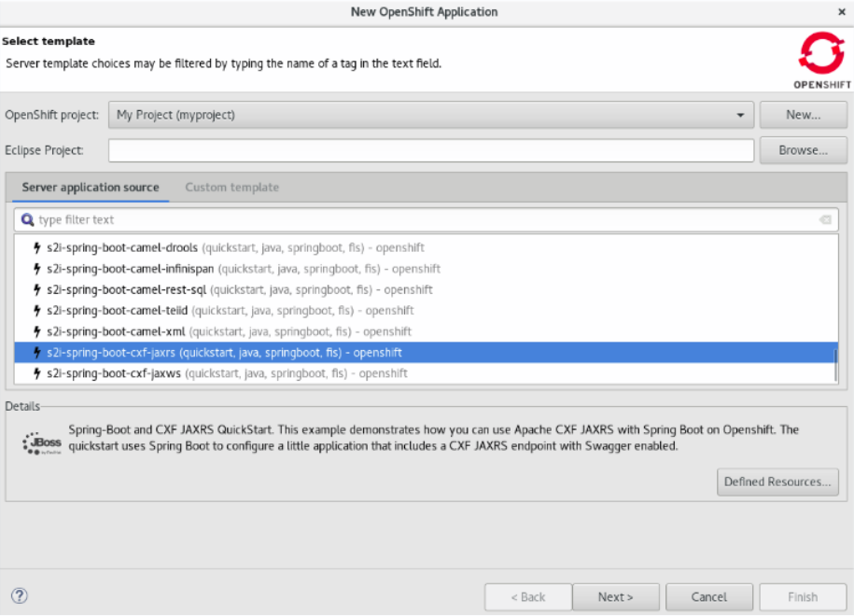Screen dimensions: 854x616
Task: Click the Eclipse Project label
Action: 44,150
